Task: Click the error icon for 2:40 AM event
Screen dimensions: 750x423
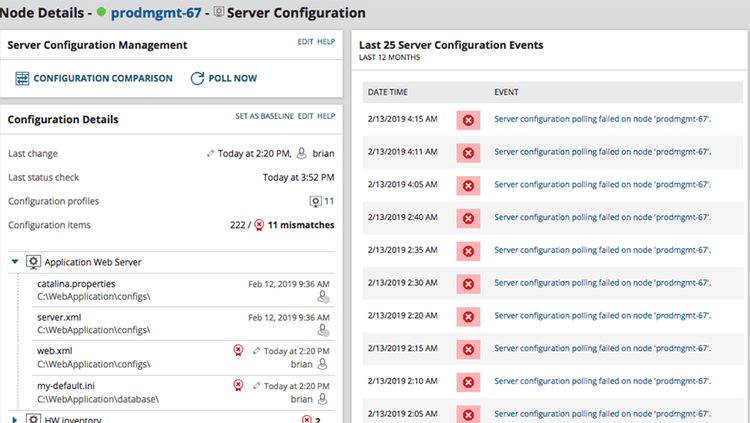Action: coord(468,219)
